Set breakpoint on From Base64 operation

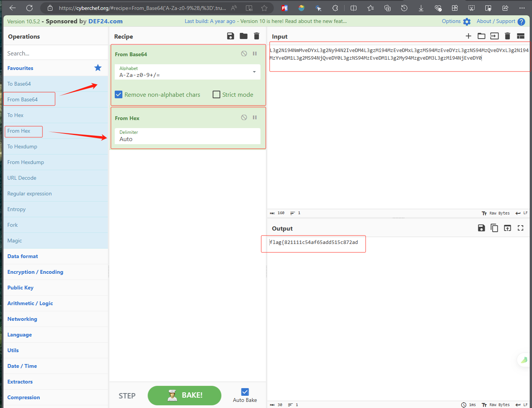point(255,54)
